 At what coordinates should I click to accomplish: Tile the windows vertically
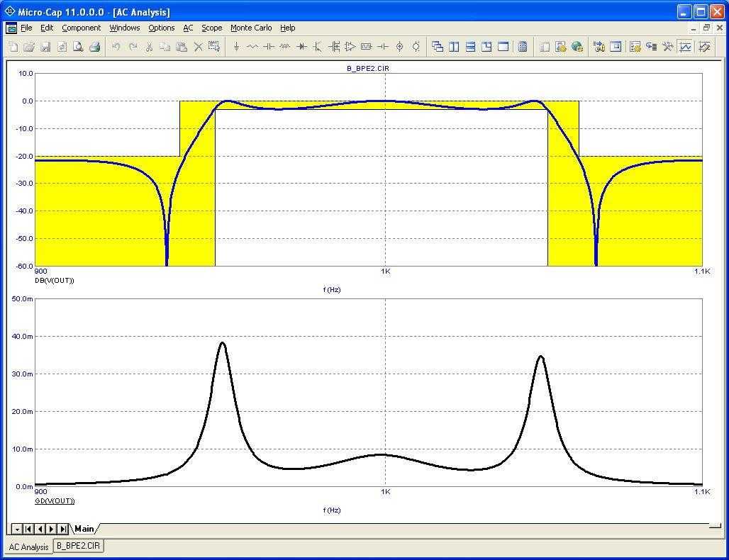point(452,46)
